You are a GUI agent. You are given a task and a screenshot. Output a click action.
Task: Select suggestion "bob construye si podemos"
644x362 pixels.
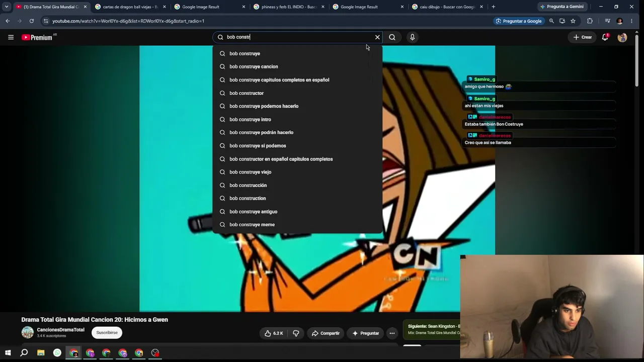tap(297, 146)
